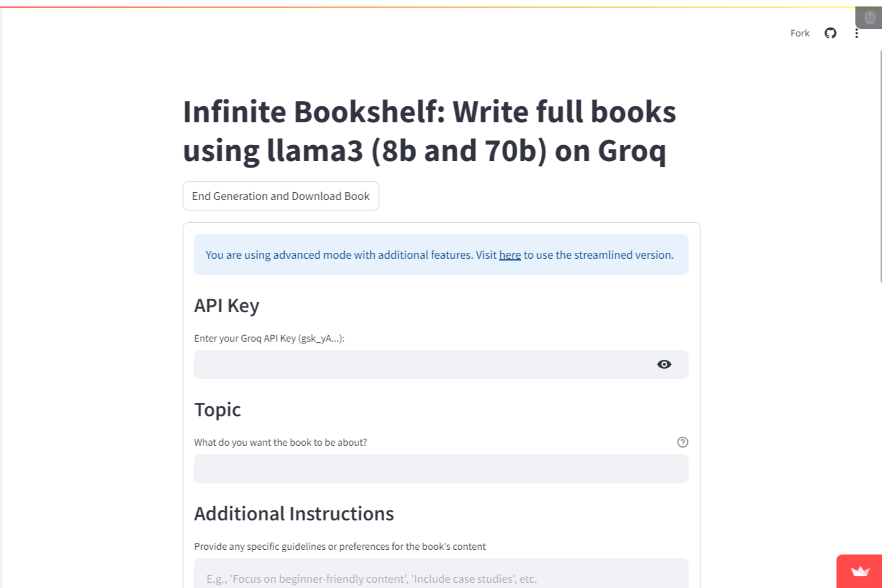Viewport: 882px width, 588px height.
Task: Click the API Key section heading
Action: (227, 305)
